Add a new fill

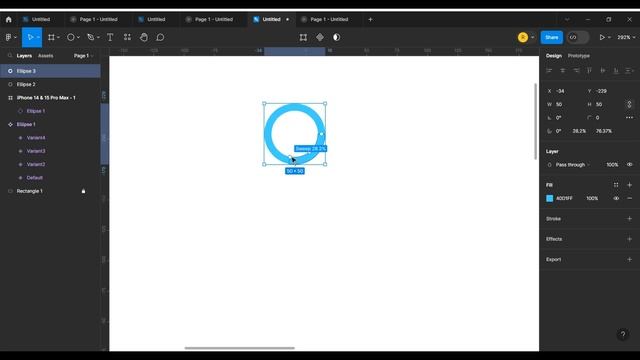coord(629,185)
